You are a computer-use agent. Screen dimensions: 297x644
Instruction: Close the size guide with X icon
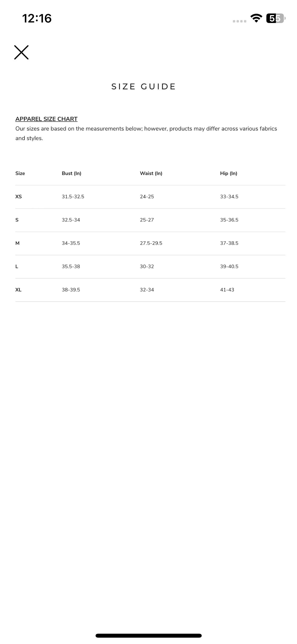pyautogui.click(x=21, y=52)
